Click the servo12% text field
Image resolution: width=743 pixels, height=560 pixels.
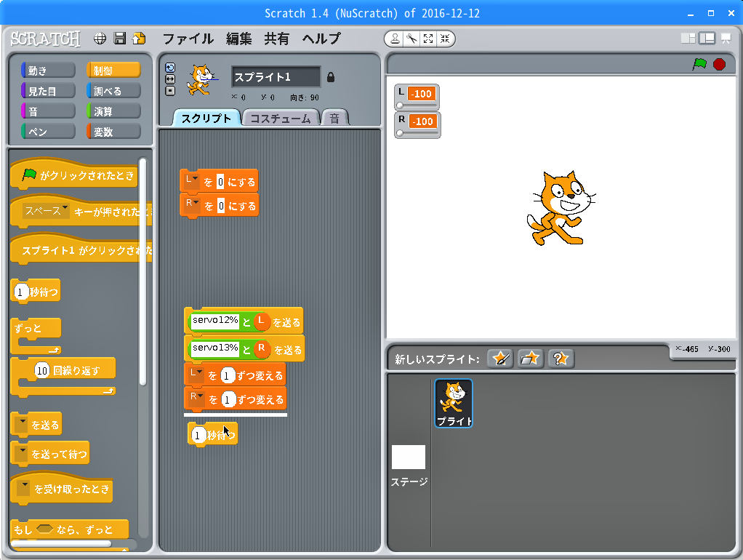[x=215, y=321]
